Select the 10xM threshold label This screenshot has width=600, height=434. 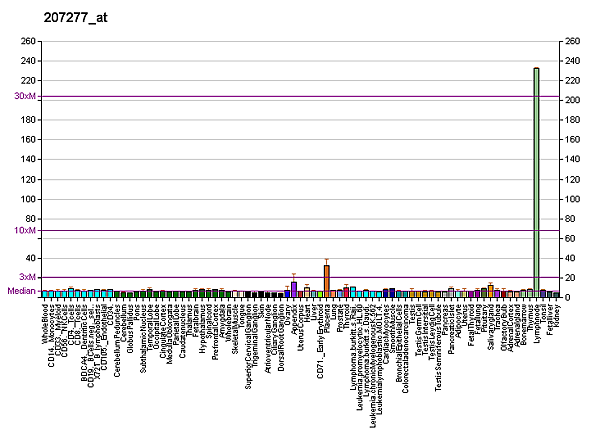25,231
